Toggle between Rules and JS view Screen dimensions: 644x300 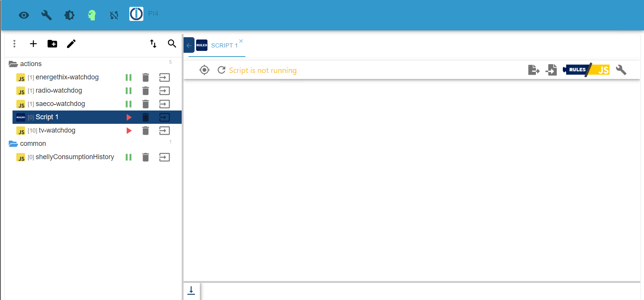point(586,70)
